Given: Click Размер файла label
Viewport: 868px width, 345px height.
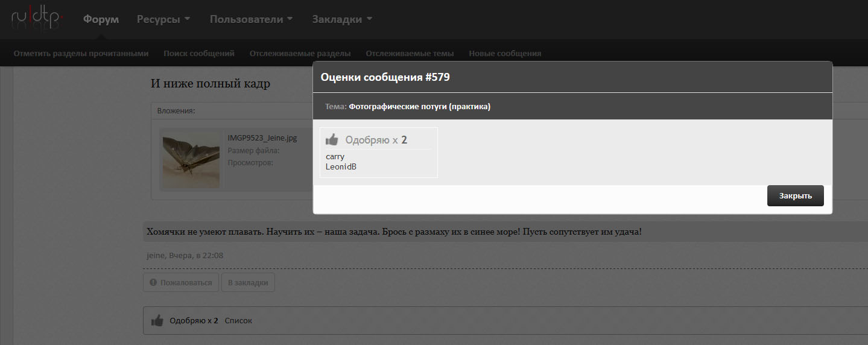Looking at the screenshot, I should [x=253, y=150].
